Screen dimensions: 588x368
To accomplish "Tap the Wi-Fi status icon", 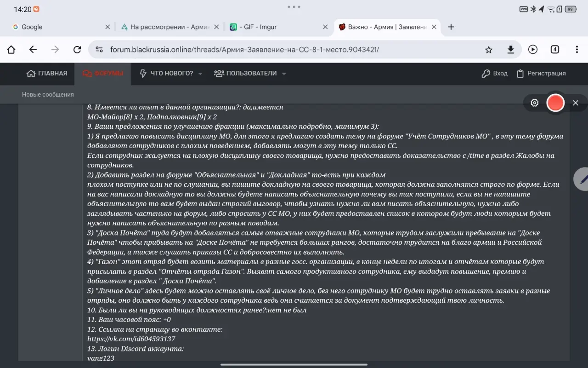I will pyautogui.click(x=551, y=9).
